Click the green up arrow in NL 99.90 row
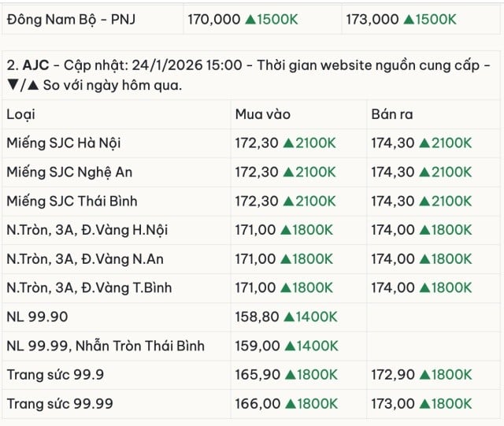Image resolution: width=504 pixels, height=426 pixels. tap(289, 317)
